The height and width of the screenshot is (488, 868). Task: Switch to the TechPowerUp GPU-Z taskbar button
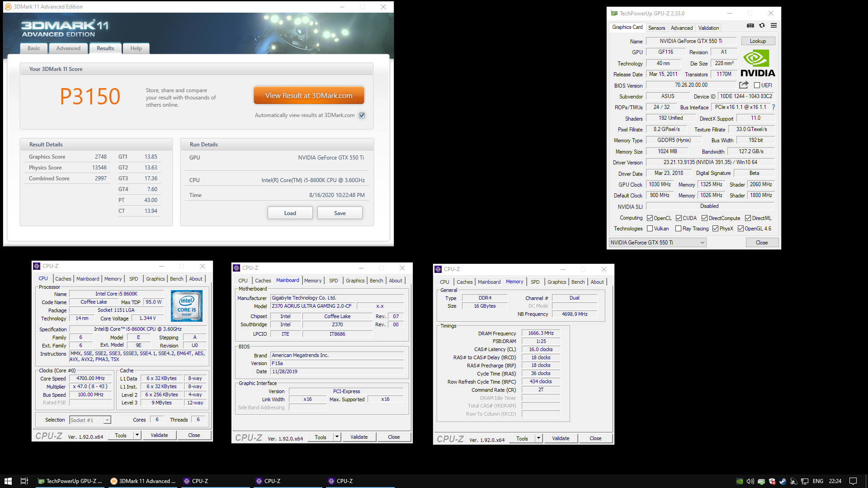70,481
